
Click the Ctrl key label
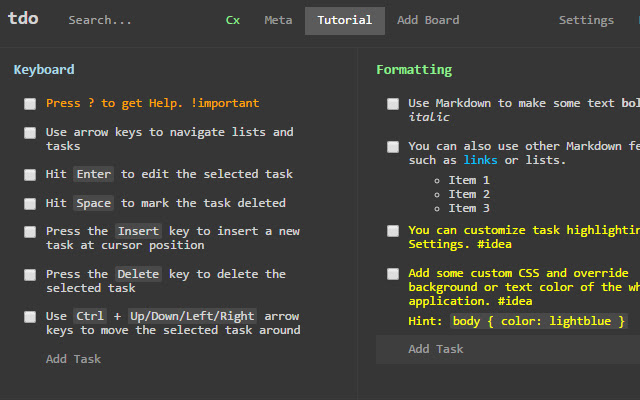90,316
